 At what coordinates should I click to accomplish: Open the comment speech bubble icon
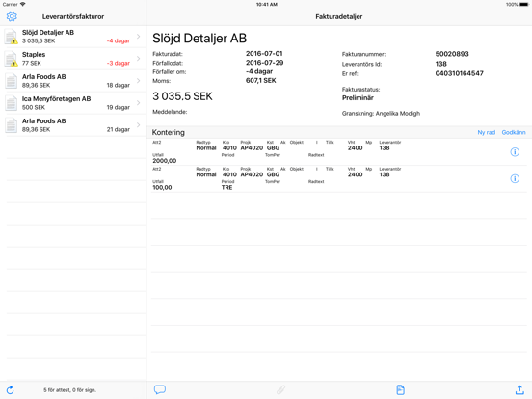[160, 389]
